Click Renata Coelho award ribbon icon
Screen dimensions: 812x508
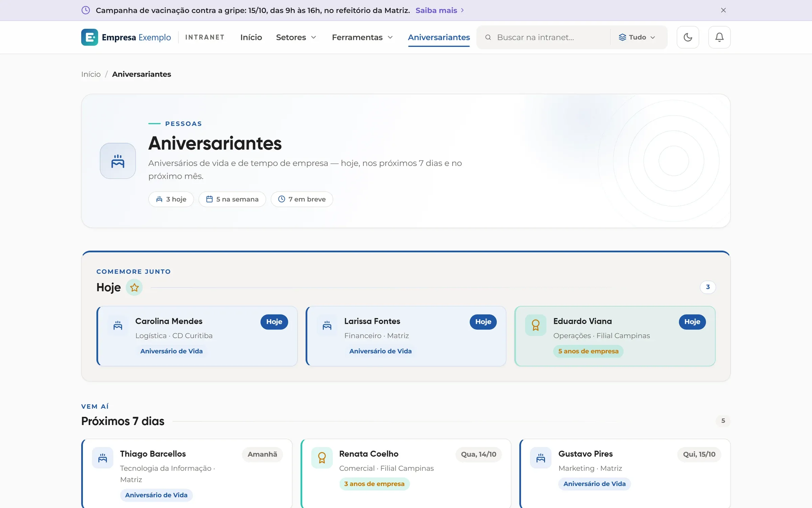click(322, 458)
